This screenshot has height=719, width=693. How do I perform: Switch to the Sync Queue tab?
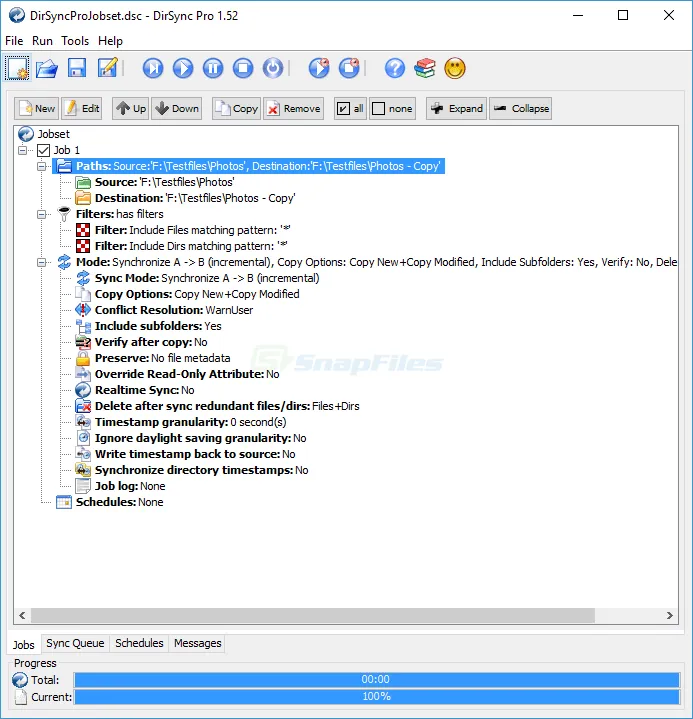pyautogui.click(x=75, y=643)
